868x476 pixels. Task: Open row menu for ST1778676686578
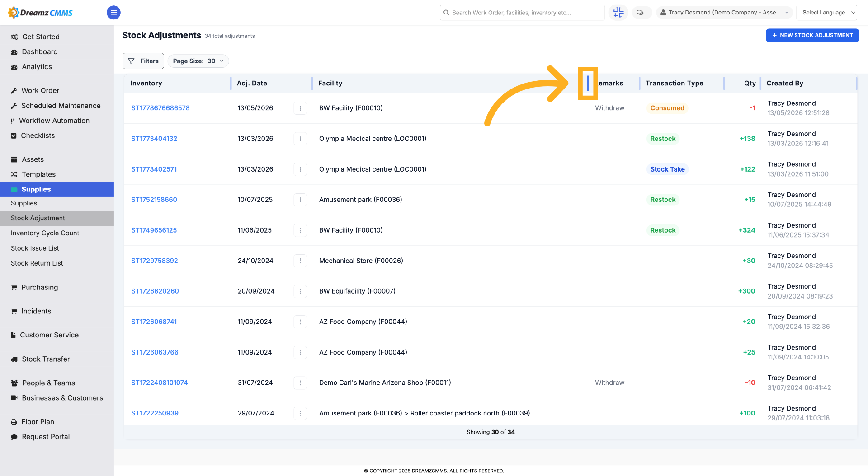pos(300,108)
